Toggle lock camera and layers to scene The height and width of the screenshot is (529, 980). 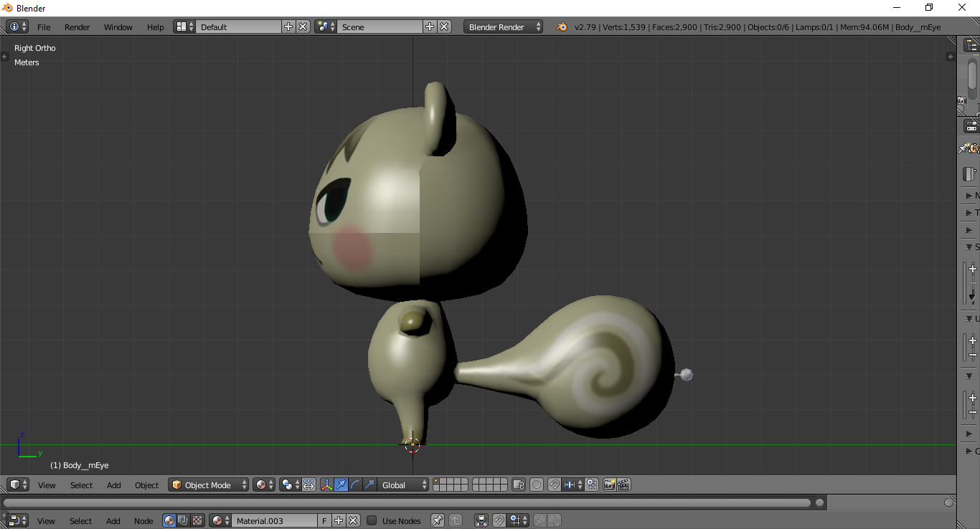point(519,485)
